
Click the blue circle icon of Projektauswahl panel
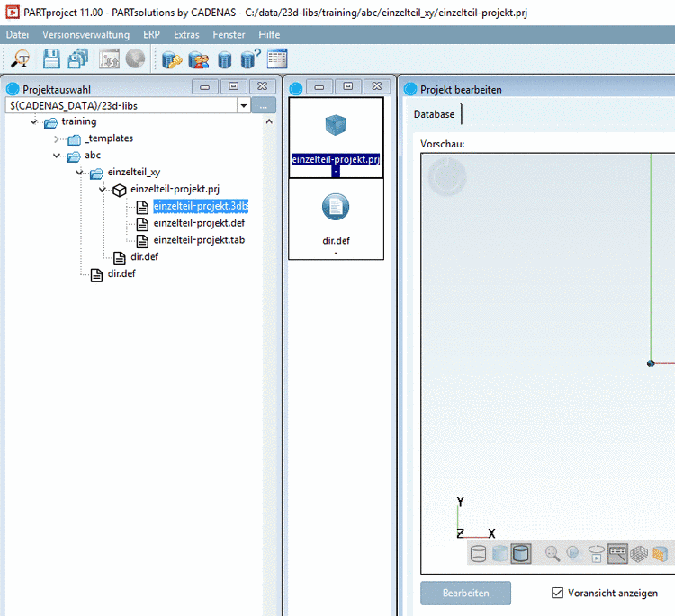13,89
